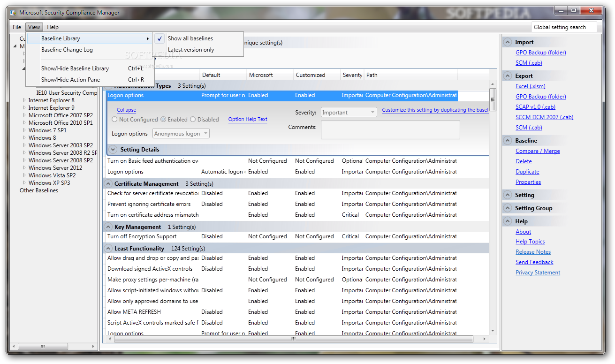The height and width of the screenshot is (364, 615).
Task: Choose Show/Hide Baseline Library menu item
Action: (90, 68)
